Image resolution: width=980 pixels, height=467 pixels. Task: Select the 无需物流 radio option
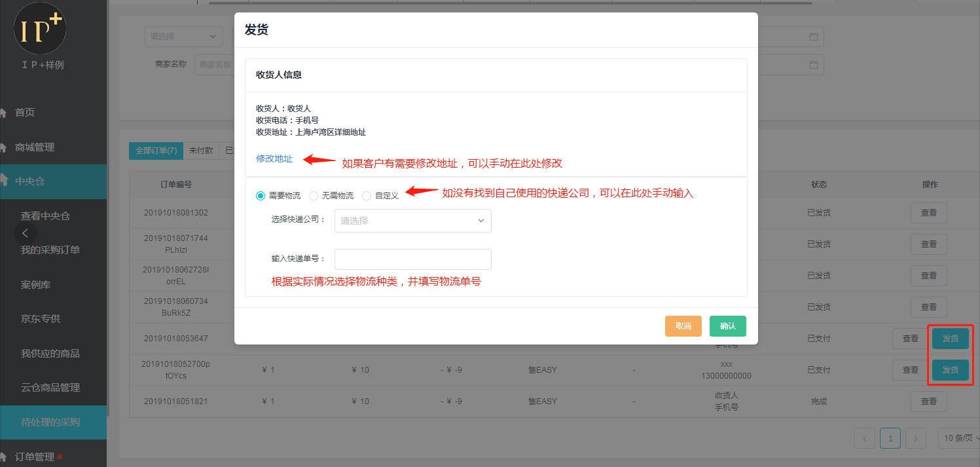[x=314, y=196]
